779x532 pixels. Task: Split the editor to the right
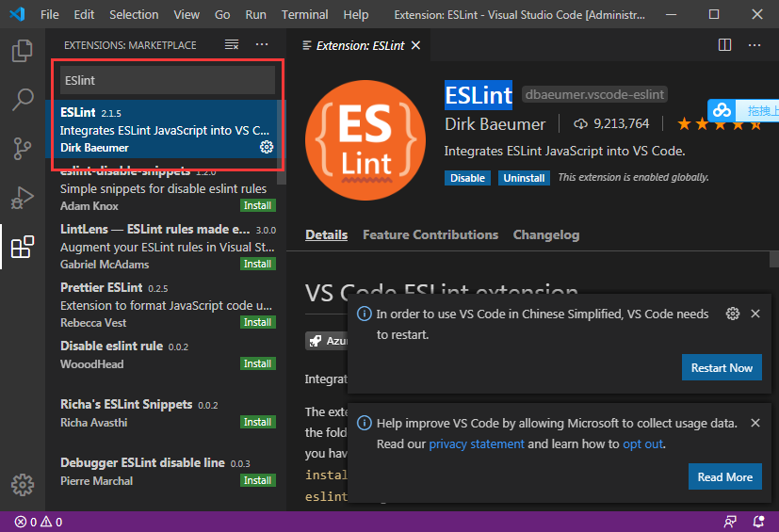(725, 45)
